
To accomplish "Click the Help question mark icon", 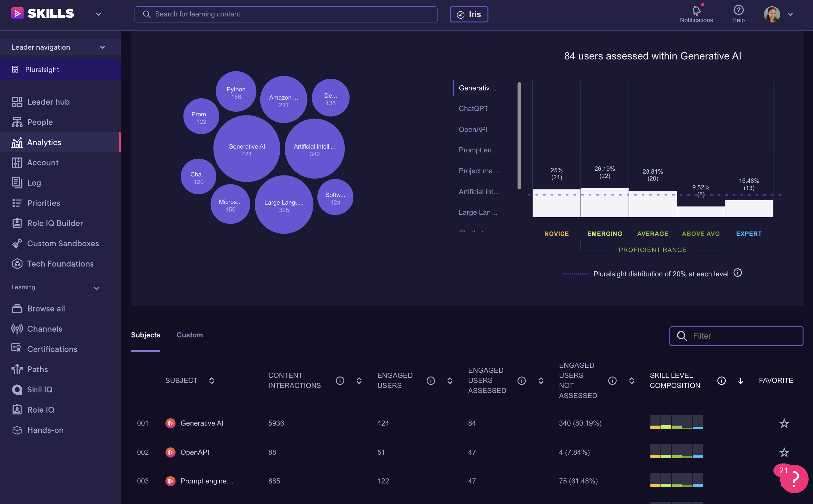I will (738, 10).
